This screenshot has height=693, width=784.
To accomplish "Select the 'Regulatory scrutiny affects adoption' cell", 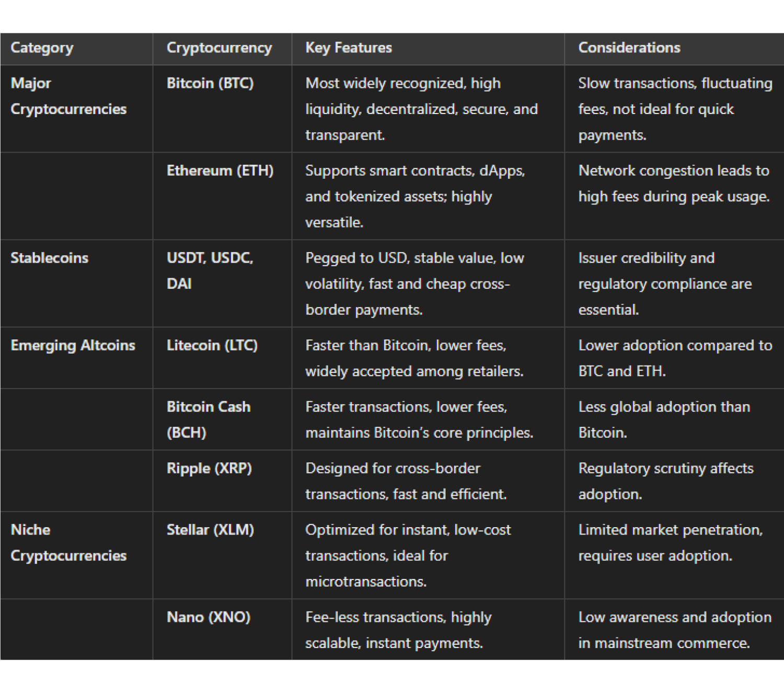I will [x=666, y=481].
